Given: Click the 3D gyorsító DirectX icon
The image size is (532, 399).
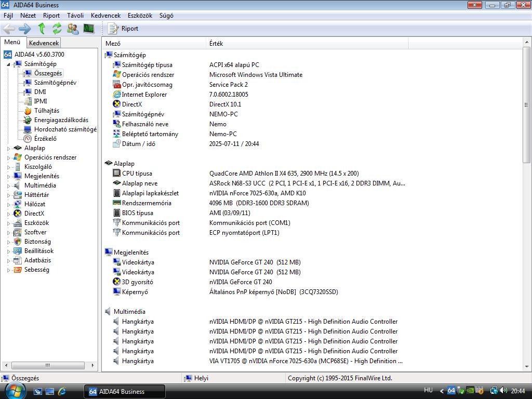Looking at the screenshot, I should [x=117, y=282].
